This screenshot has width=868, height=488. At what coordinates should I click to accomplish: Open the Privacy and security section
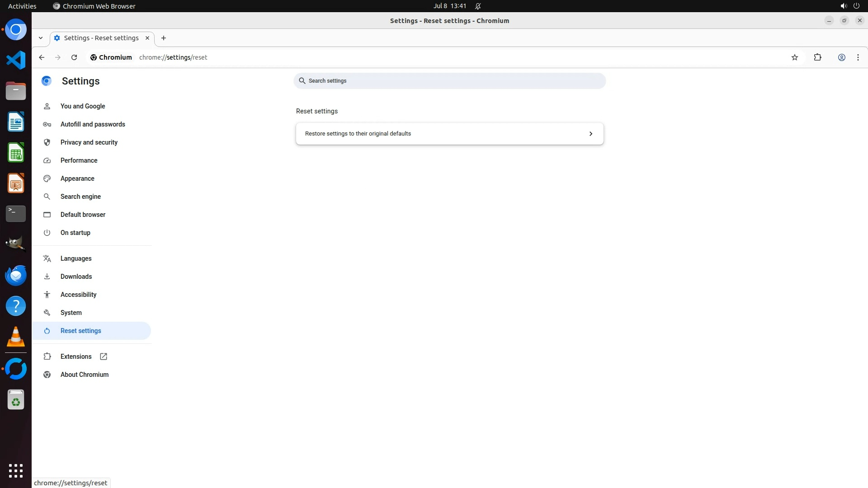coord(89,142)
